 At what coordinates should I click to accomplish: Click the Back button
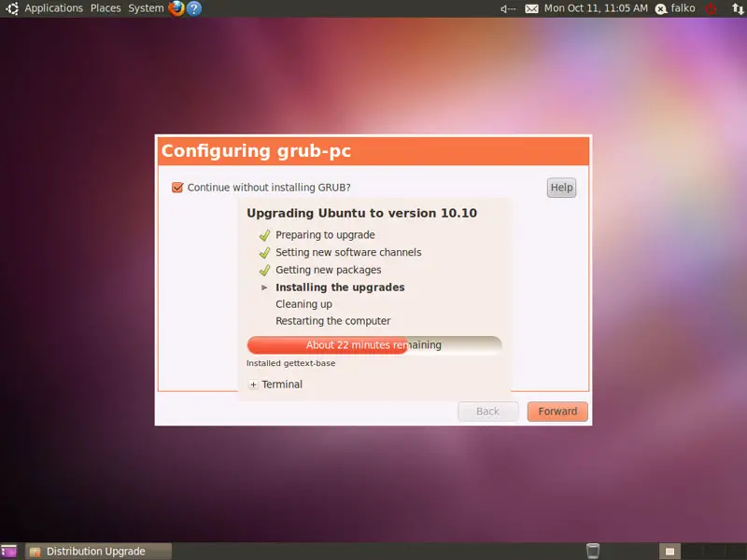(x=487, y=412)
